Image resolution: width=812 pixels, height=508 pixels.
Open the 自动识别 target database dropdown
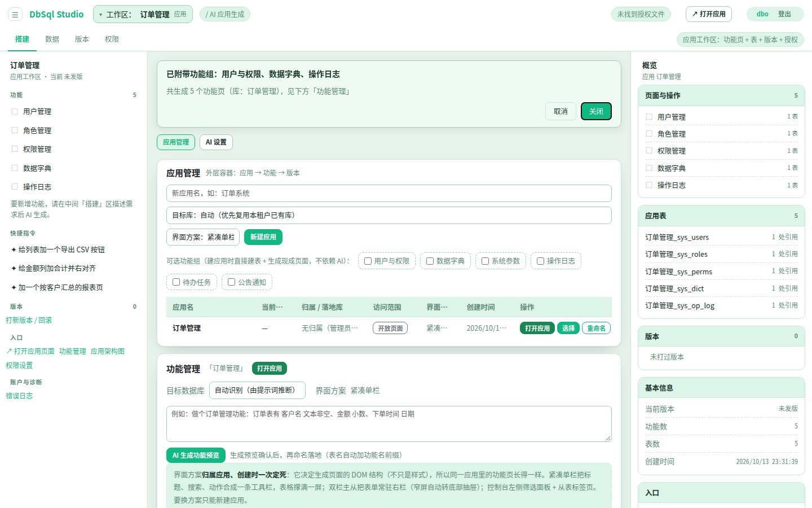[257, 390]
